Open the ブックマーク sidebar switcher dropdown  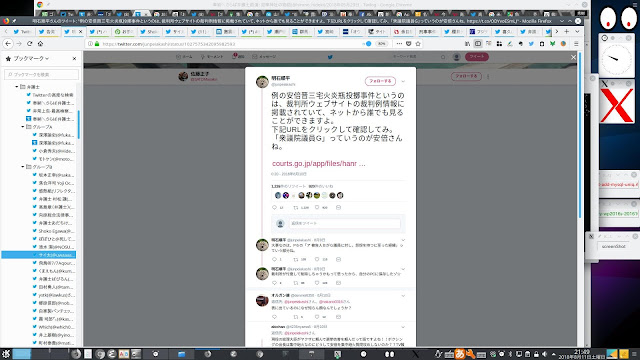tap(31, 59)
